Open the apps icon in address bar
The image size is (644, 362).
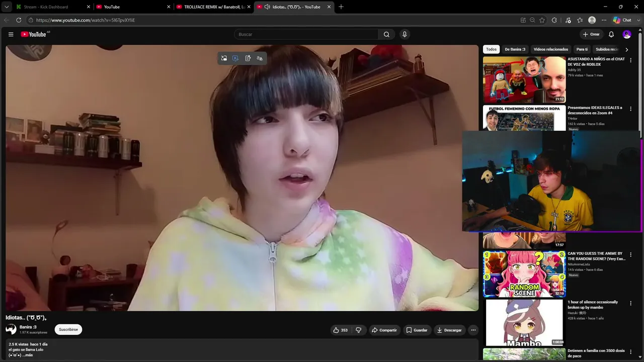pos(523,20)
